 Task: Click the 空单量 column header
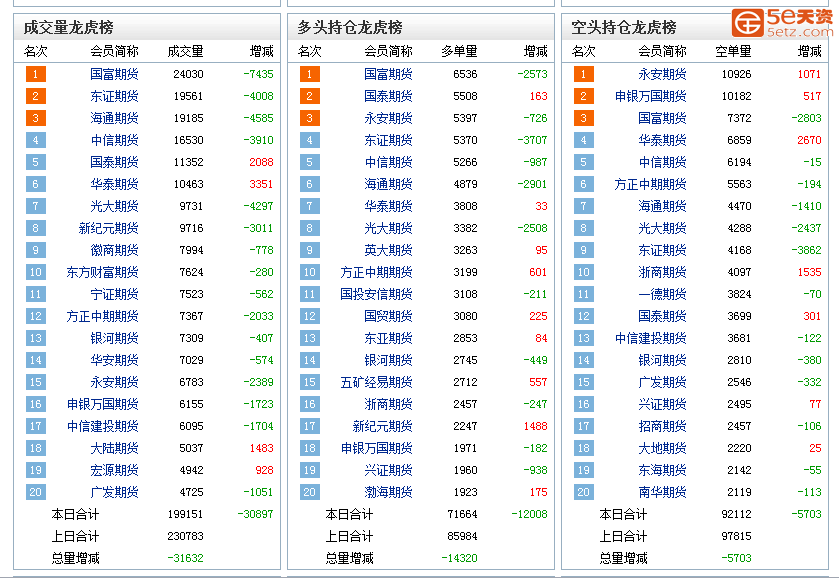coord(733,51)
